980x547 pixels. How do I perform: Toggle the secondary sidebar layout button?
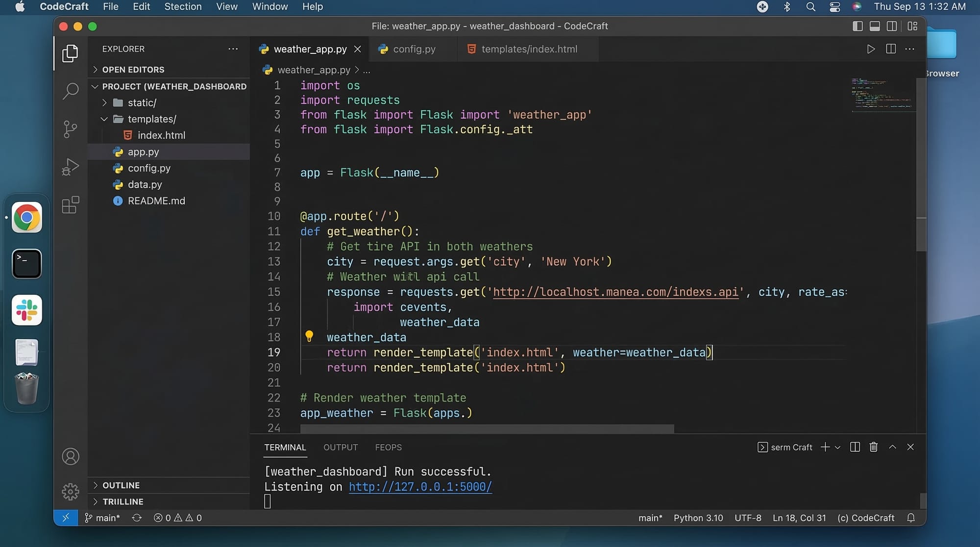click(892, 26)
